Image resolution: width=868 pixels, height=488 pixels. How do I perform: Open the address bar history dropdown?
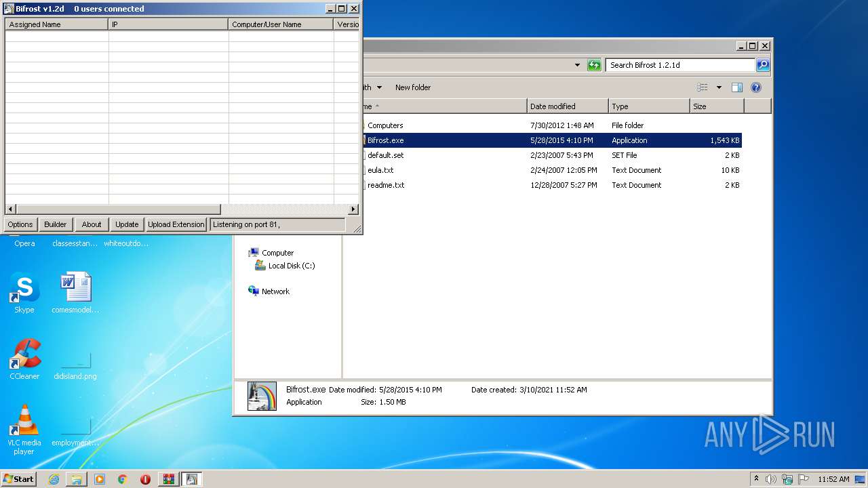[577, 65]
